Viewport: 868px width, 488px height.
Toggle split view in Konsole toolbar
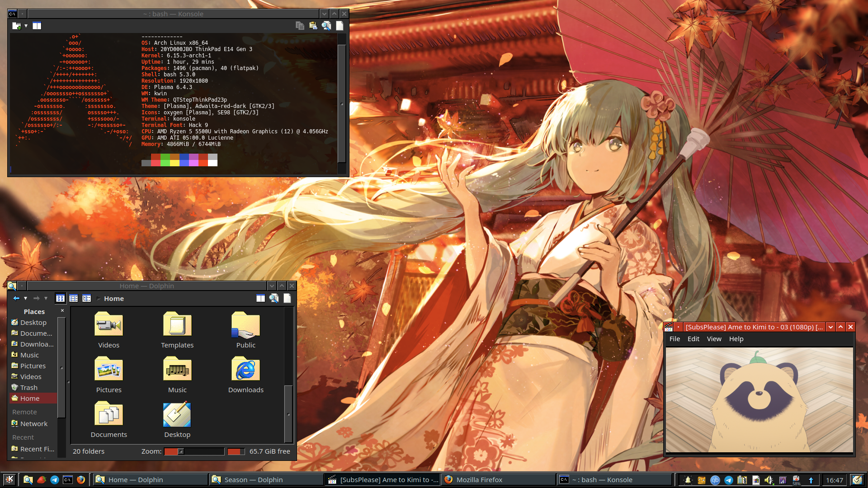pyautogui.click(x=37, y=26)
